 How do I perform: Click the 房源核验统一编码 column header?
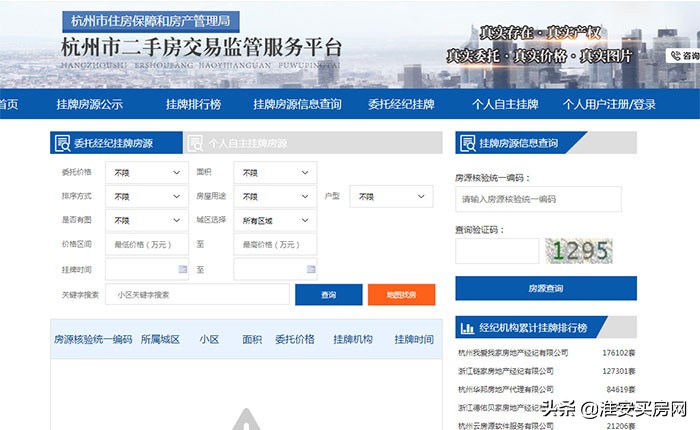point(93,339)
